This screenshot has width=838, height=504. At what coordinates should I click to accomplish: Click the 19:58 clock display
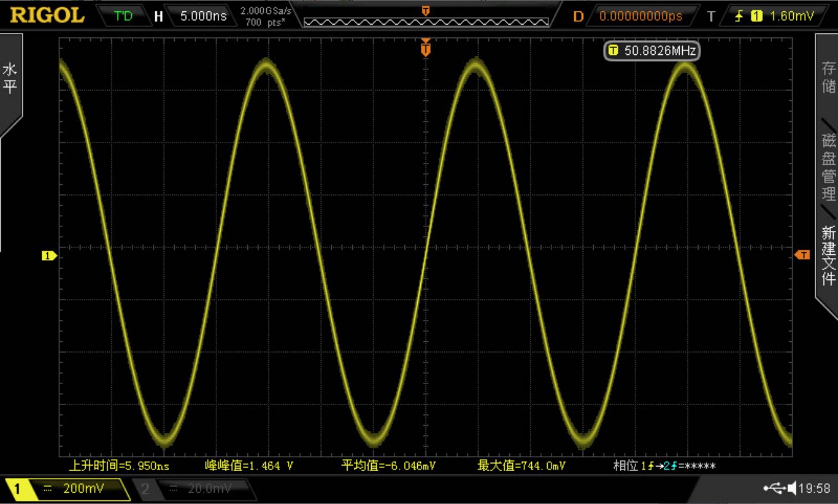pyautogui.click(x=815, y=488)
